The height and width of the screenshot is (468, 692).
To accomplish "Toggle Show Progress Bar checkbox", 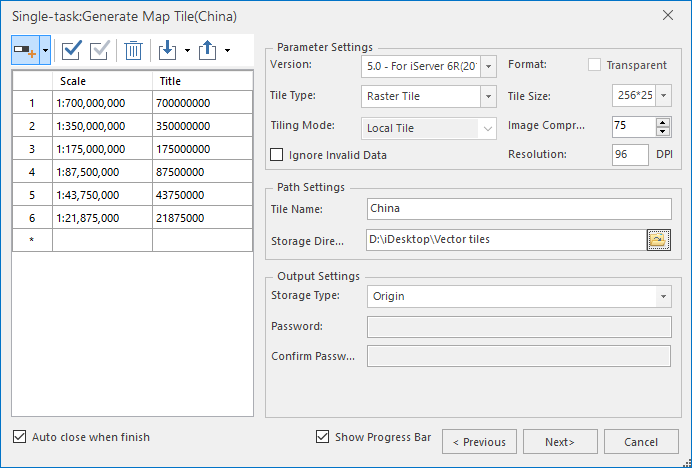I will [x=323, y=437].
